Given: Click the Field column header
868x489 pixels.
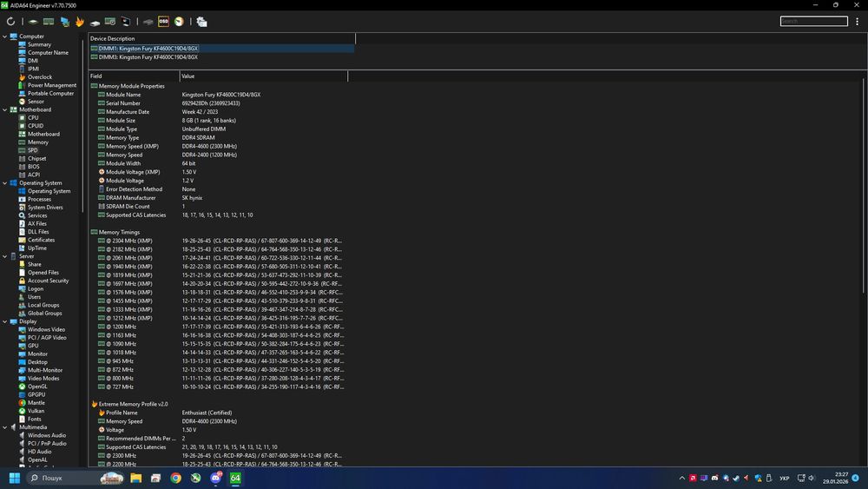Looking at the screenshot, I should 134,76.
